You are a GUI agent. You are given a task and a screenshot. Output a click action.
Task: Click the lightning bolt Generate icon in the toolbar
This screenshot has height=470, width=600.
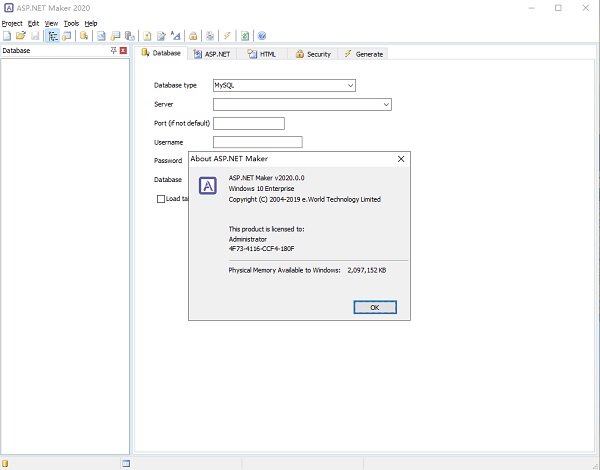(x=227, y=36)
